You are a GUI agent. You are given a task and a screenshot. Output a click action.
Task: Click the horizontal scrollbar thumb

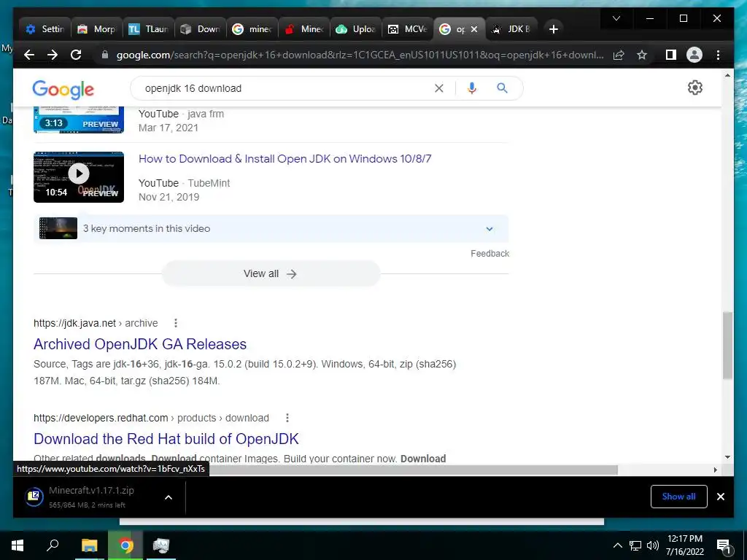[x=414, y=470]
